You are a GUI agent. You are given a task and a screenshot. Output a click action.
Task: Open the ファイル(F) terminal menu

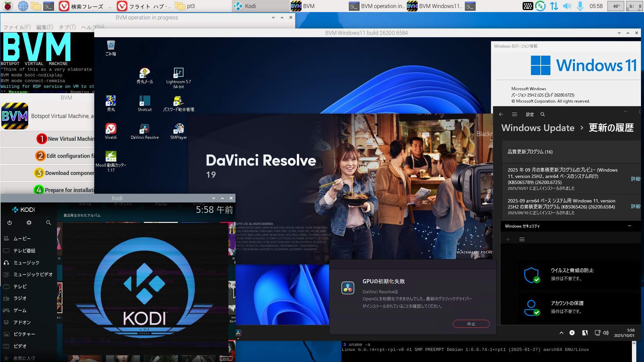[17, 27]
